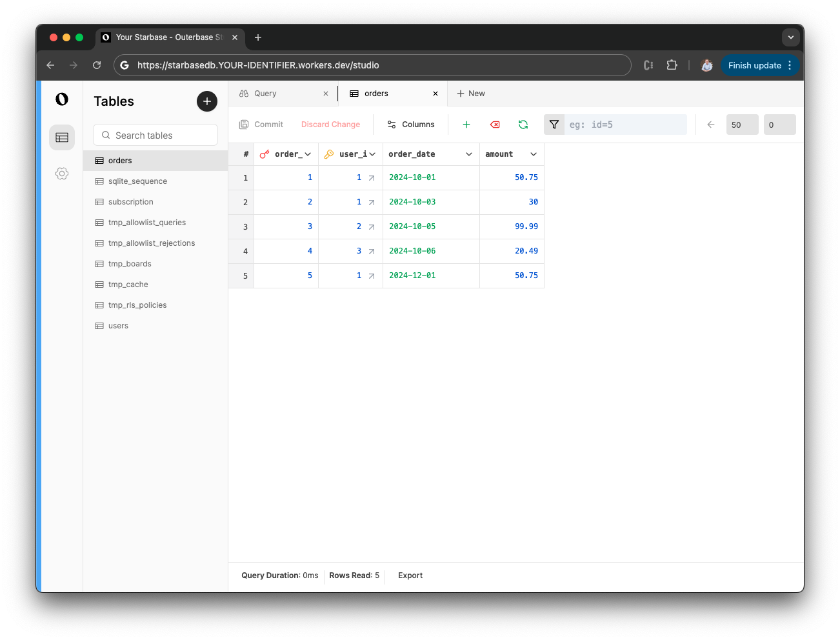The width and height of the screenshot is (840, 640).
Task: Follow foreign key arrow in row 4
Action: pos(372,252)
